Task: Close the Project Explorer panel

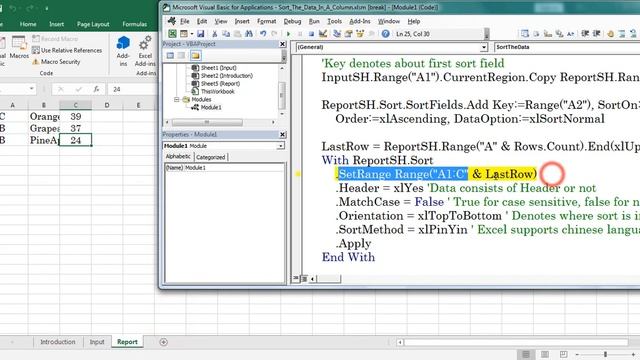Action: (282, 44)
